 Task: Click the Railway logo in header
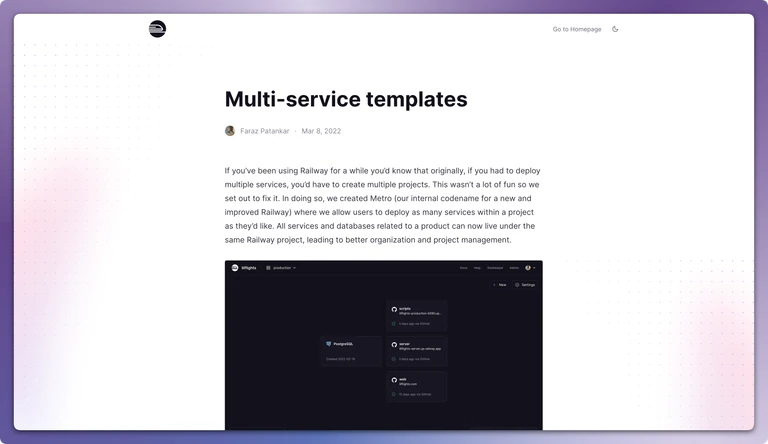157,29
